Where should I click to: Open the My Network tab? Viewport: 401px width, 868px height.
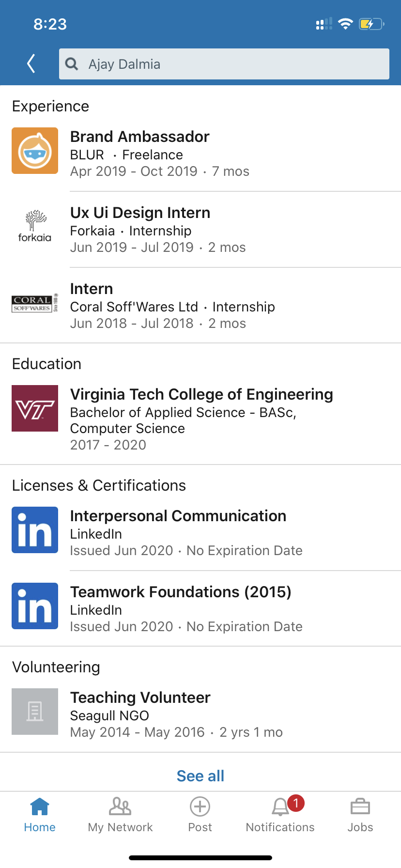pyautogui.click(x=120, y=815)
